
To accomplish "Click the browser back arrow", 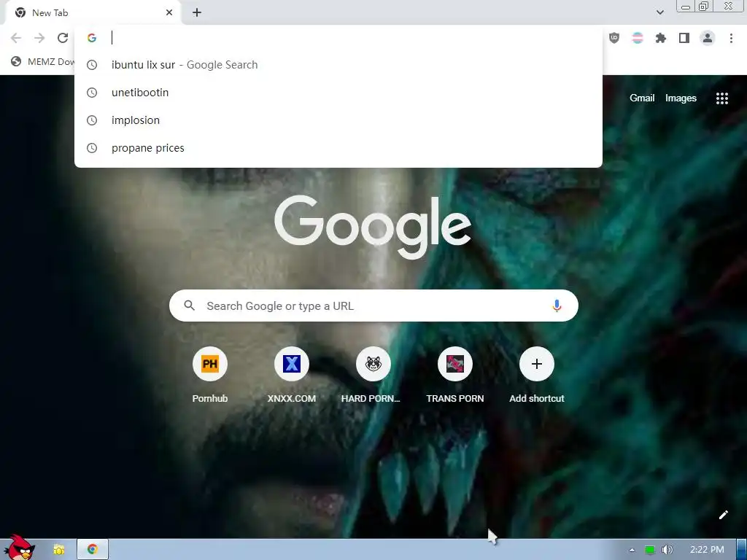I will pyautogui.click(x=16, y=38).
